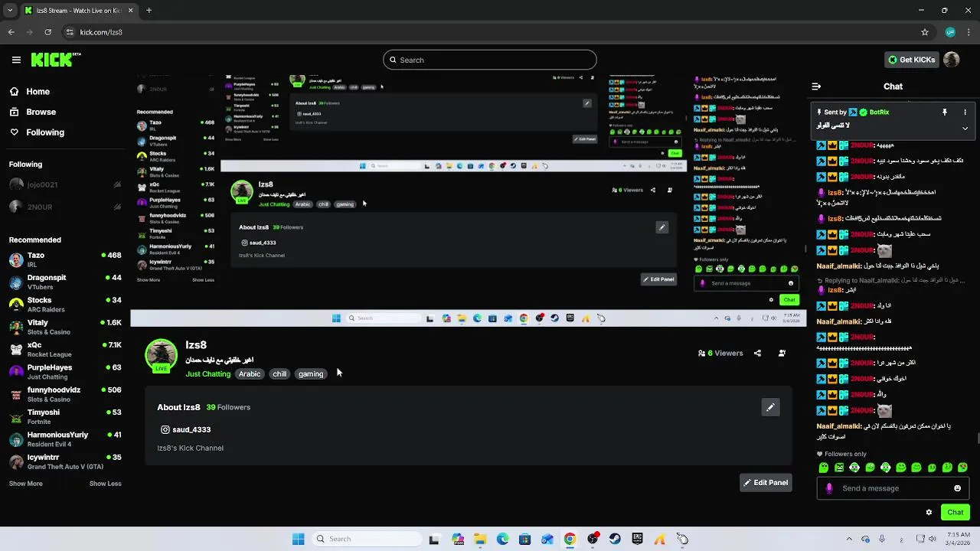
Task: Open File Explorer from taskbar
Action: click(x=480, y=539)
